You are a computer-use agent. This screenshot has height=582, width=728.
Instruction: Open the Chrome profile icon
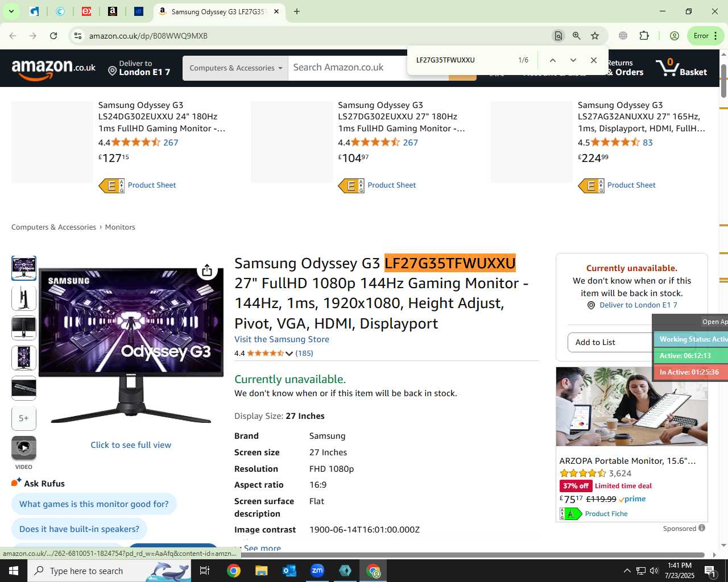675,36
